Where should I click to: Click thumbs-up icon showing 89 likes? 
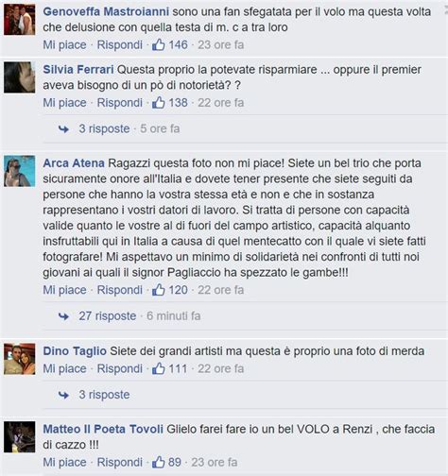158,462
